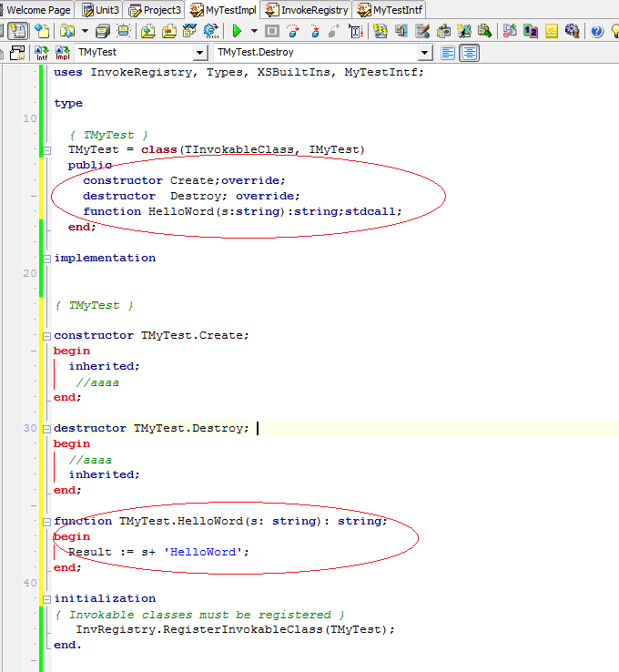
Task: Click the gear options icon
Action: tap(573, 31)
